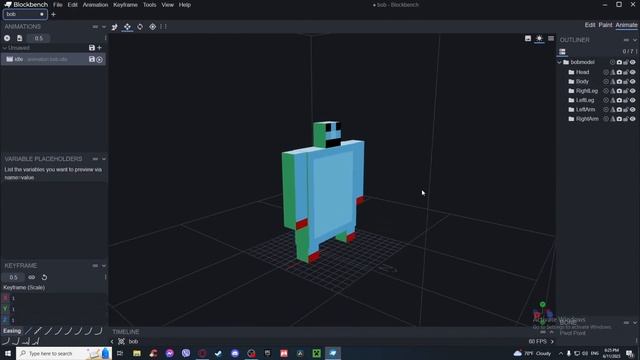Open the File menu
The height and width of the screenshot is (360, 640).
click(x=58, y=5)
